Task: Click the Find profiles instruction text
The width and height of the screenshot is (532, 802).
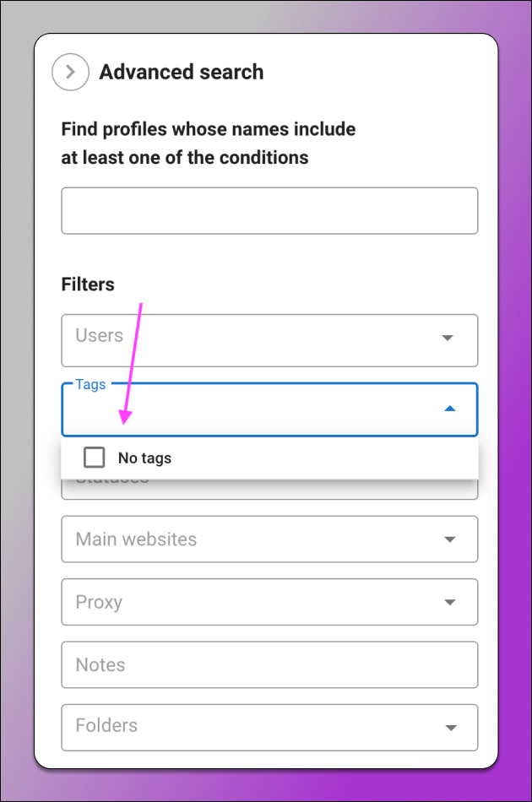Action: pos(209,144)
